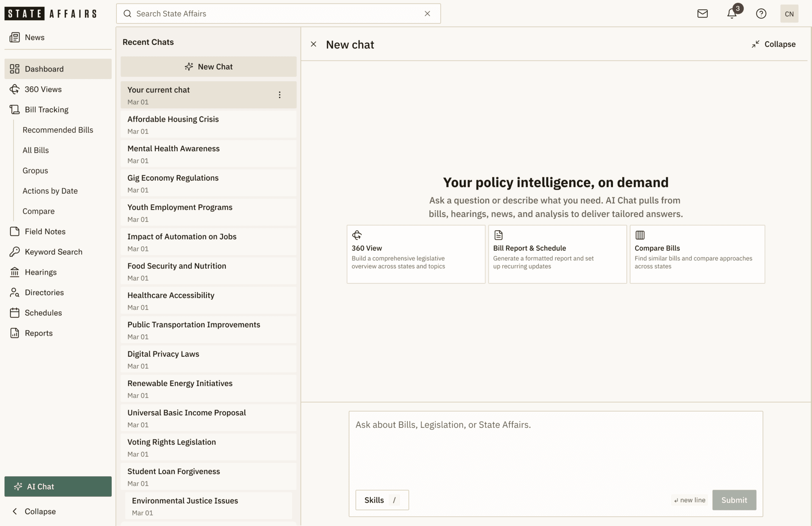Viewport: 812px width, 526px height.
Task: Open notifications bell with 3 alerts
Action: tap(732, 14)
